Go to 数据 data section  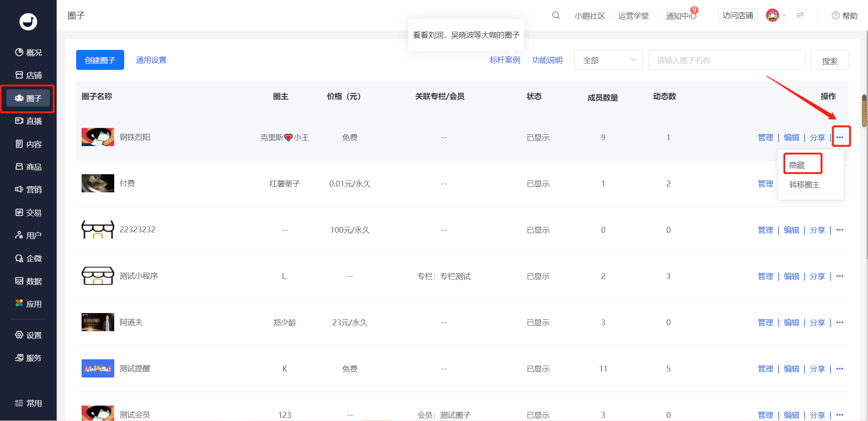point(28,281)
